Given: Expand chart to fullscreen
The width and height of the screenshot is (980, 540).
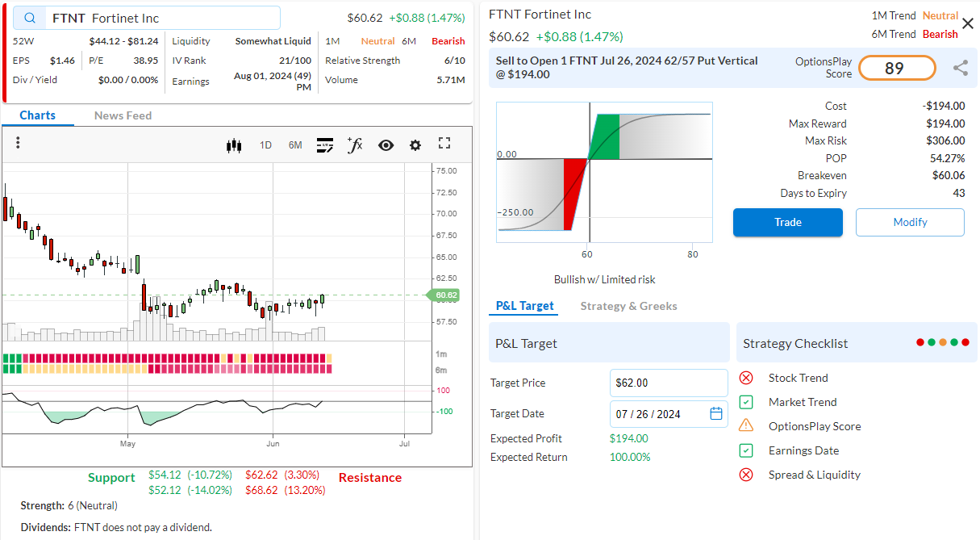Looking at the screenshot, I should [x=444, y=144].
